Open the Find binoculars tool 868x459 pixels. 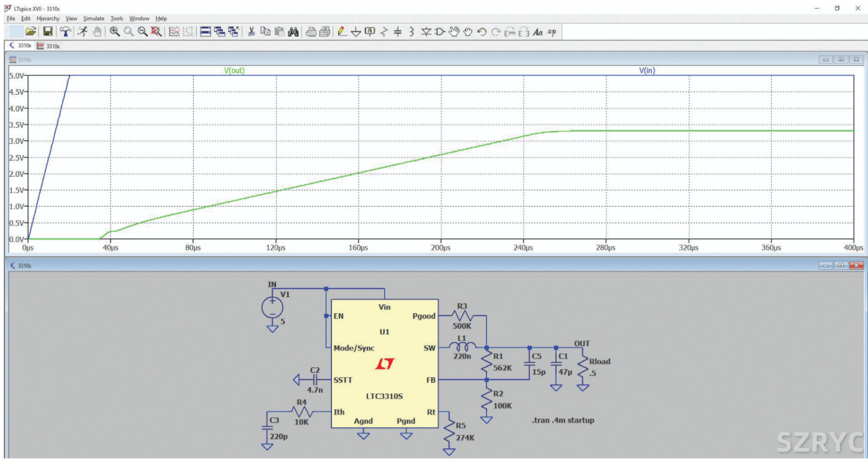coord(293,32)
